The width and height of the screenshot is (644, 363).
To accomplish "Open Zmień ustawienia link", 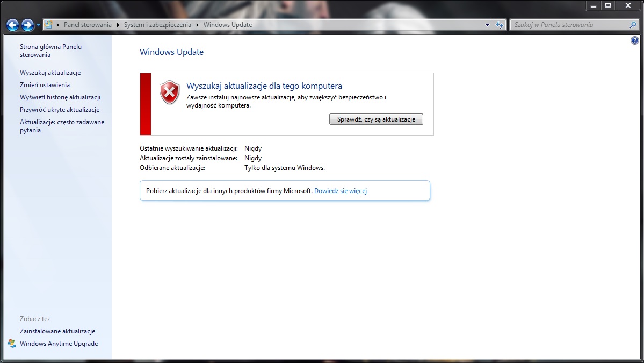I will point(45,84).
